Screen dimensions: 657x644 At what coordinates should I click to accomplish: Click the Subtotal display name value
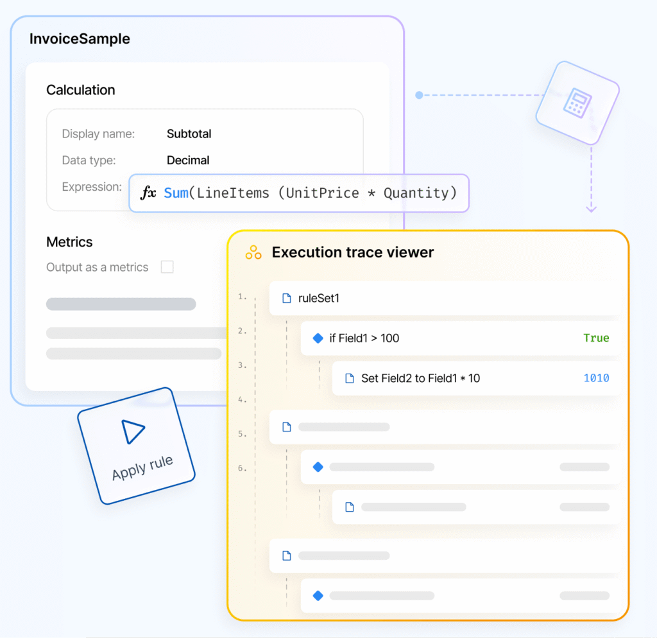[189, 134]
